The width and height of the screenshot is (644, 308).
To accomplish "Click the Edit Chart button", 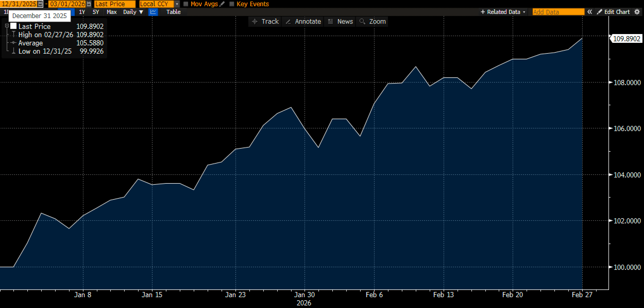I will click(x=613, y=12).
